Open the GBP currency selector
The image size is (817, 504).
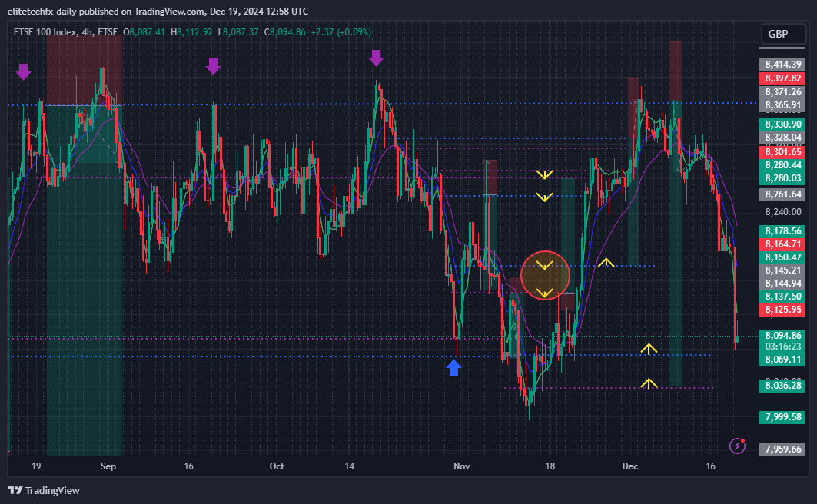tap(782, 34)
